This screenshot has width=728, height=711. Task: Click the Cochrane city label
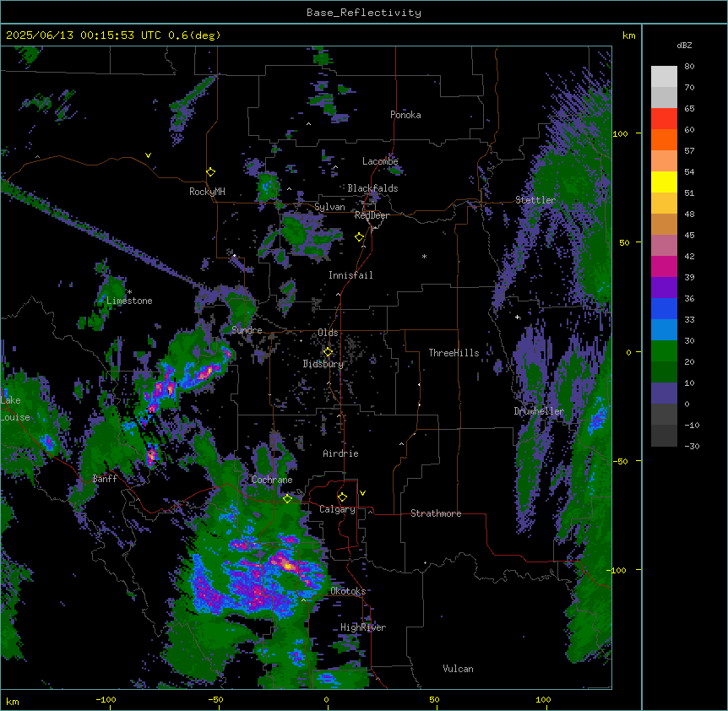point(272,480)
